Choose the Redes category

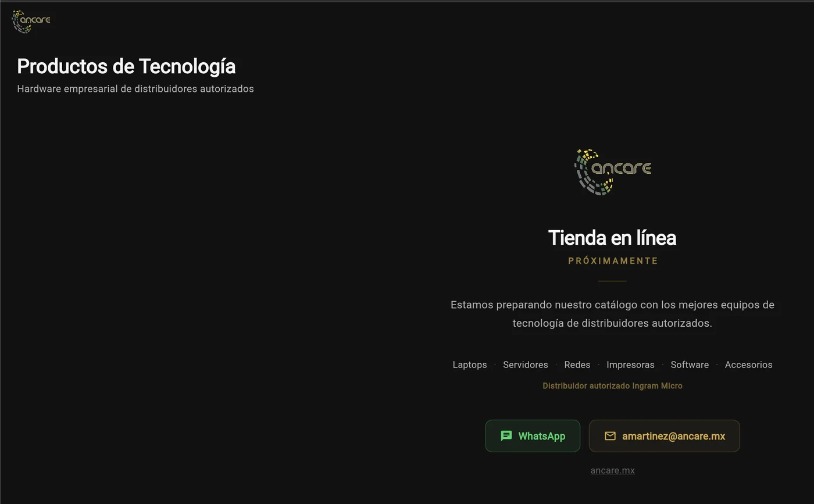(577, 364)
